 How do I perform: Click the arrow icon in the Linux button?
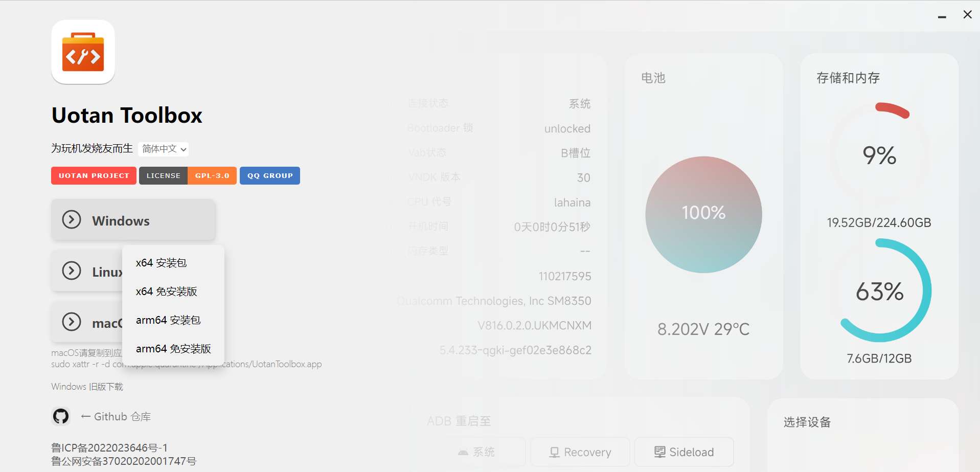click(72, 271)
